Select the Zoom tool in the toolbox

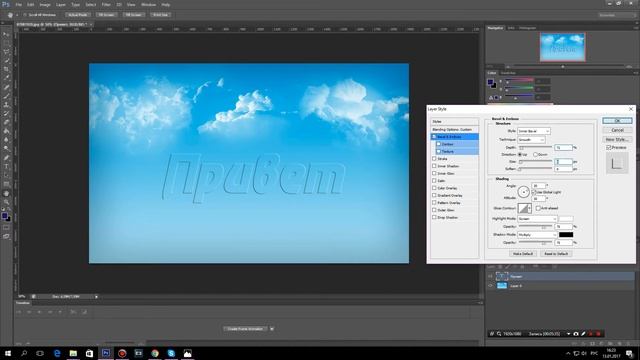tap(6, 202)
